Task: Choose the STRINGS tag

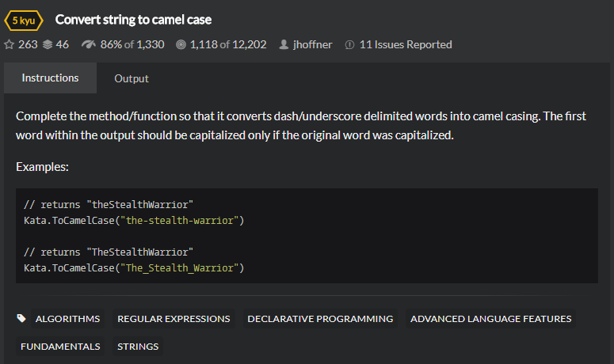Action: (x=138, y=346)
